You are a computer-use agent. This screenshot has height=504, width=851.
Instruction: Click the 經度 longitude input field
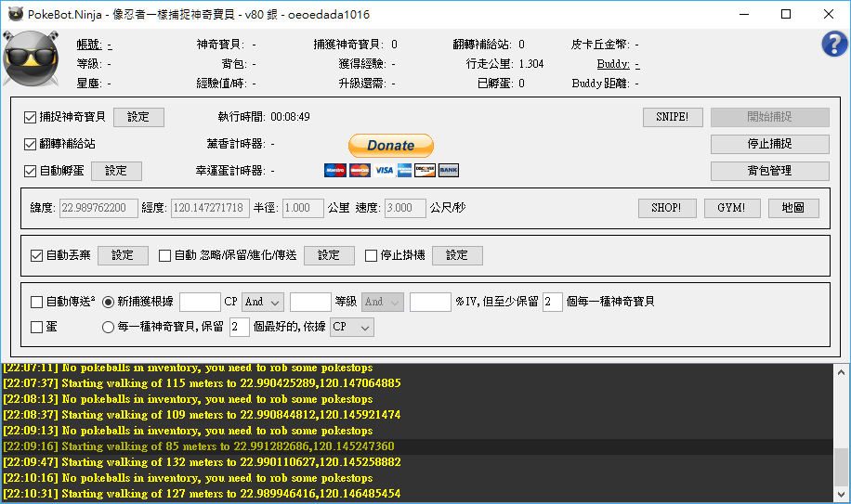click(210, 208)
